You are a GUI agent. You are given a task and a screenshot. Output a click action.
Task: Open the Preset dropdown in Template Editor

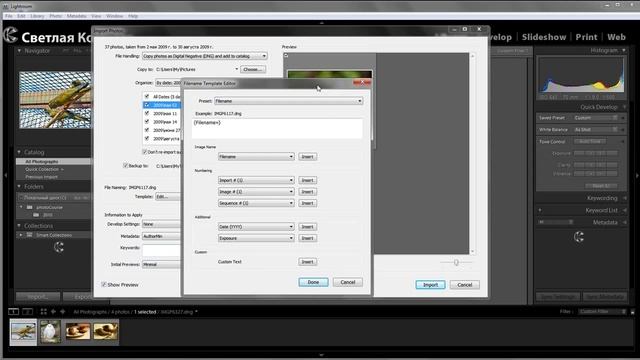click(289, 101)
